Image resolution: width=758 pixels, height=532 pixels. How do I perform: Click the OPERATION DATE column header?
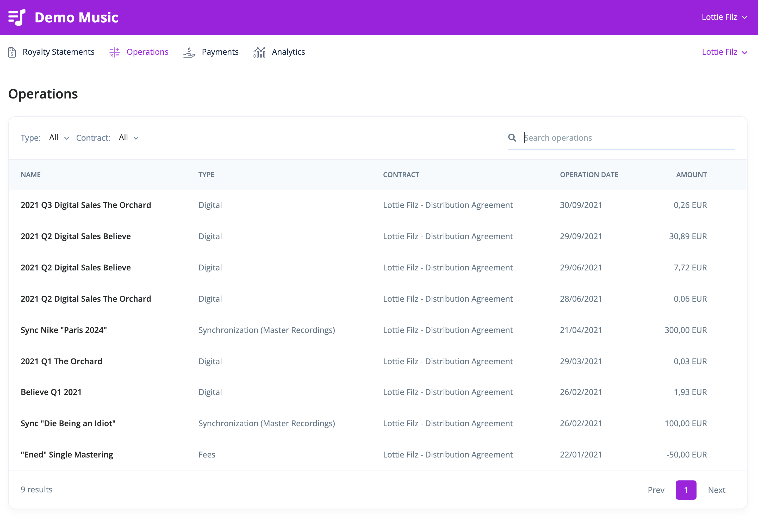pos(589,175)
